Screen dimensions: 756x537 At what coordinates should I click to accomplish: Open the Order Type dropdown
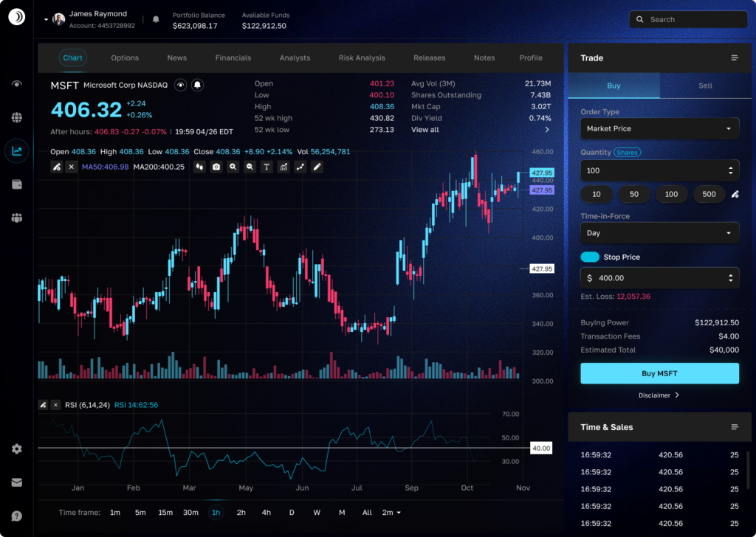659,128
